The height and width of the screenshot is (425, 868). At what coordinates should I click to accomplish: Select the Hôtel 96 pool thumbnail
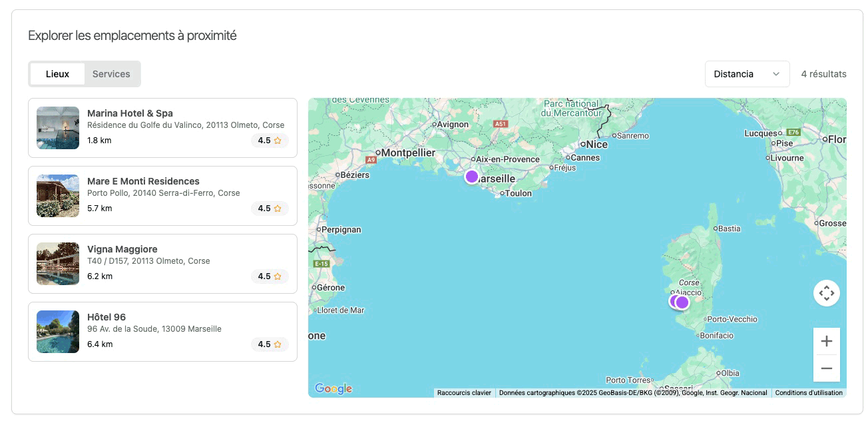tap(58, 332)
